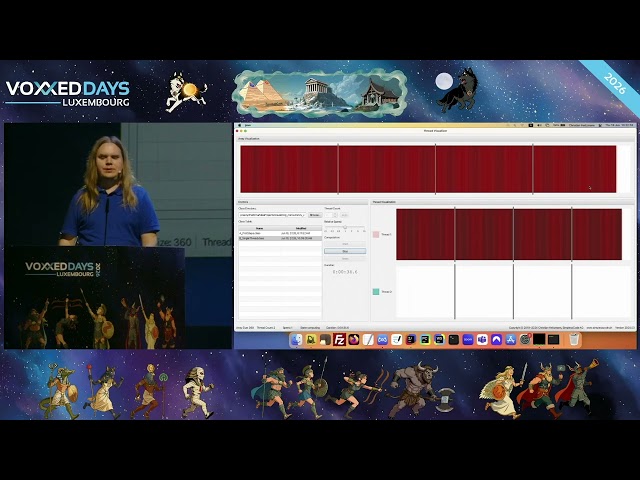Open Zoom from the Dock
Screen dimensions: 640x480
[468, 340]
